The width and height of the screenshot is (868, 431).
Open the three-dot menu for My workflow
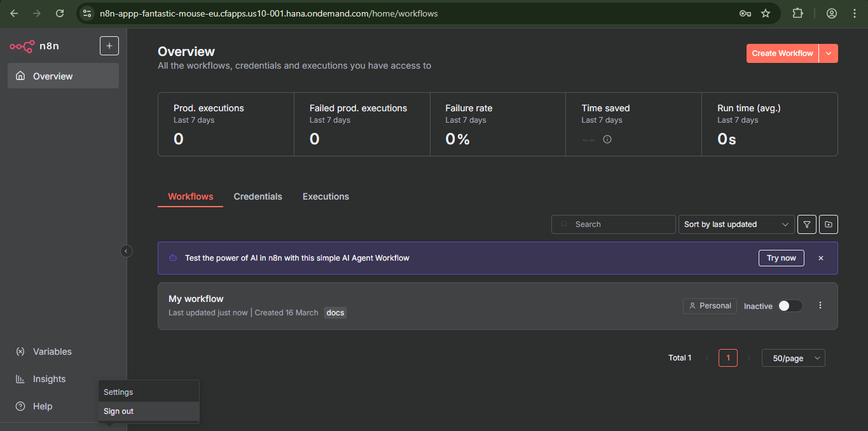820,306
